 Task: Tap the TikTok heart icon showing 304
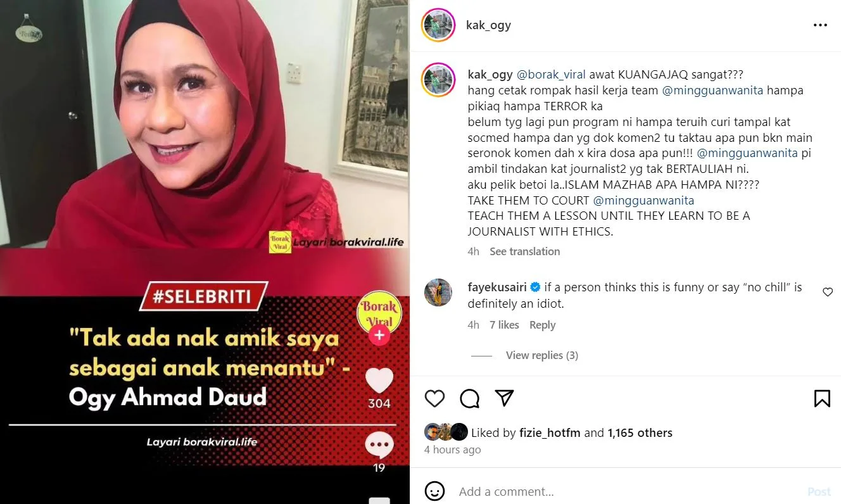tap(379, 381)
